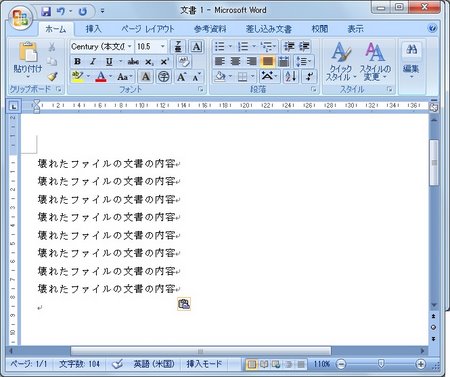Open the 挿入 tab
450x377 pixels.
click(x=93, y=29)
